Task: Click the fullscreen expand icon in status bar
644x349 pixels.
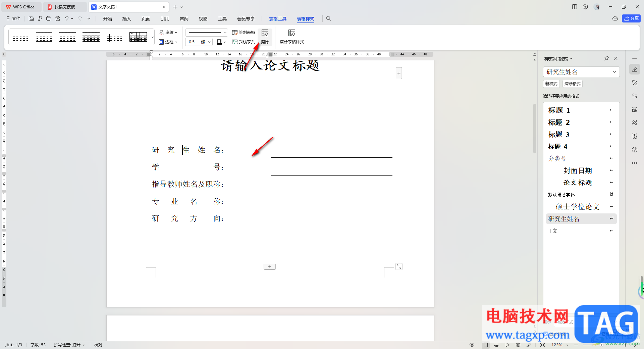Action: coord(637,345)
